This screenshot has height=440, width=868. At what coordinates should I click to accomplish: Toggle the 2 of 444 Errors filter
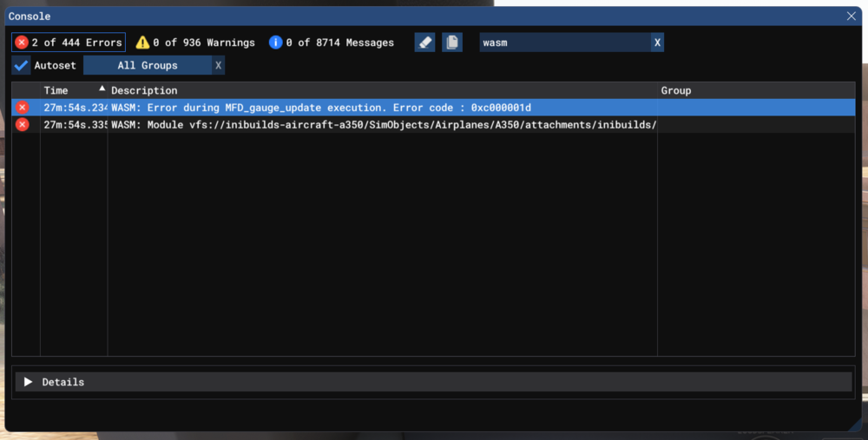pyautogui.click(x=69, y=43)
